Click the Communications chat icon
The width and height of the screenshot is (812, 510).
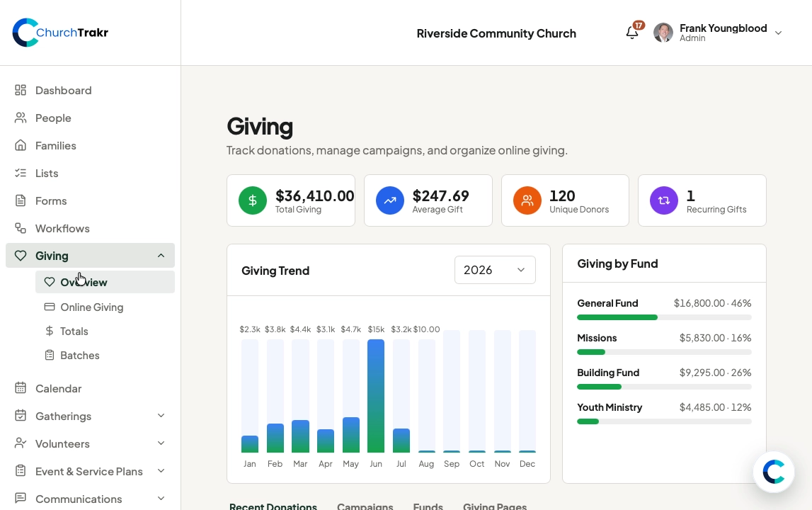pos(21,498)
